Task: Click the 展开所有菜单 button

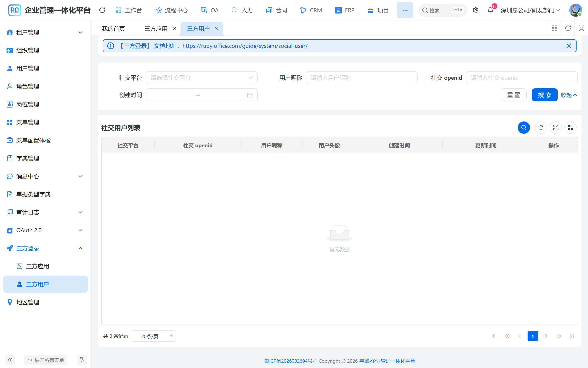Action: coord(46,360)
